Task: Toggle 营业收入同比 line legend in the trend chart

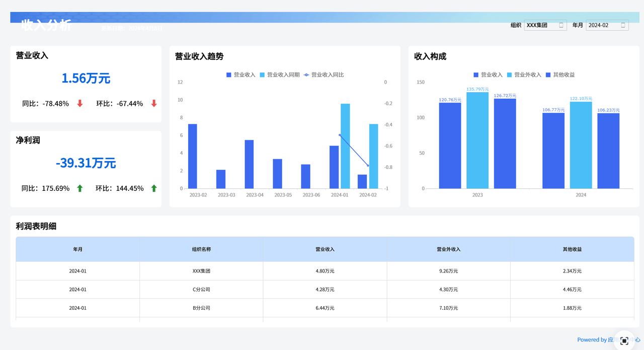Action: click(324, 75)
